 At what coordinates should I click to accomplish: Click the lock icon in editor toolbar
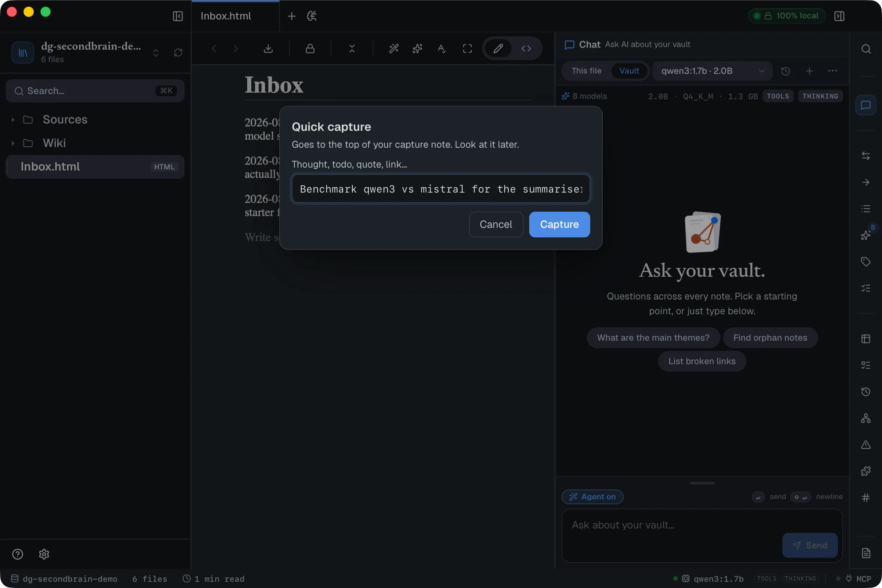310,49
